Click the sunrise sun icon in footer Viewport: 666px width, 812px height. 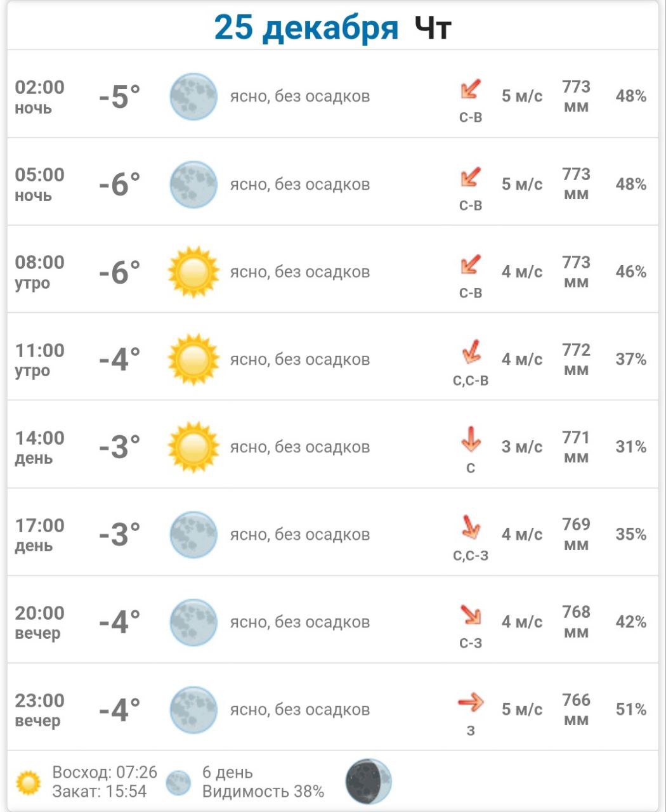29,783
